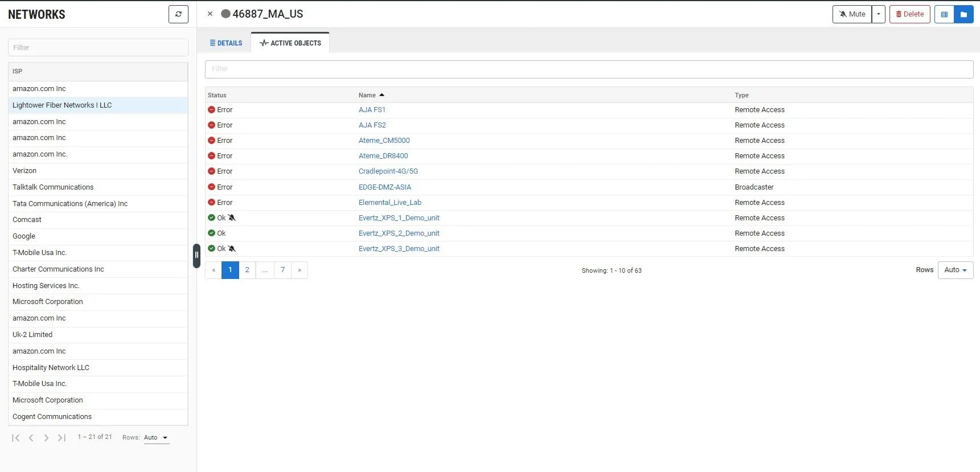The height and width of the screenshot is (472, 980).
Task: Select Lightower Fiber Networks I LLC row
Action: click(98, 105)
